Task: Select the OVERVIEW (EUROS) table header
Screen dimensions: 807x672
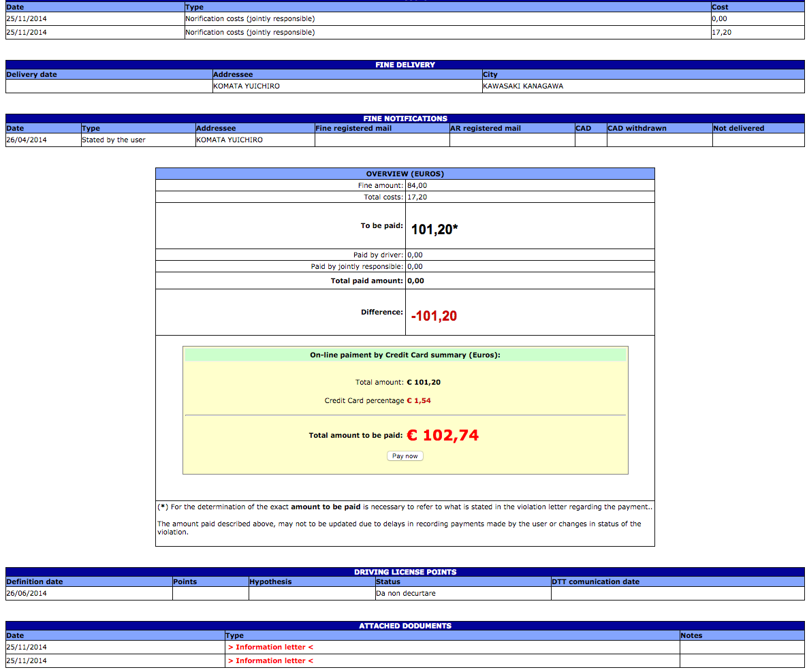Action: tap(405, 174)
